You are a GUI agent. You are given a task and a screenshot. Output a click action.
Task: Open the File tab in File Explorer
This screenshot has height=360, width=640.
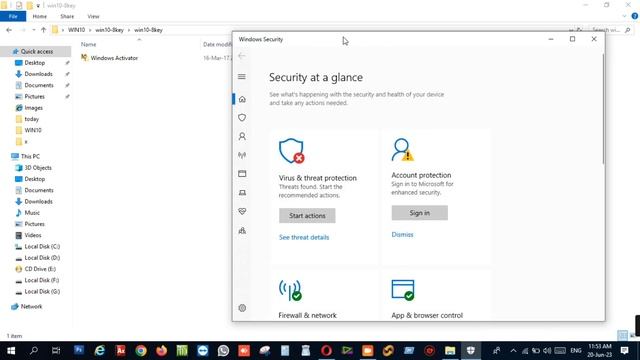point(13,16)
